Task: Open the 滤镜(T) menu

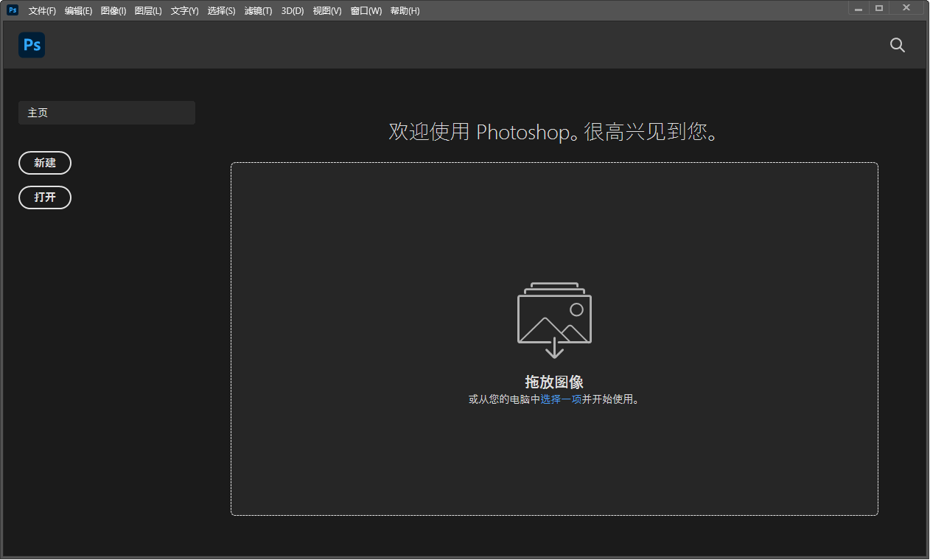Action: click(257, 10)
